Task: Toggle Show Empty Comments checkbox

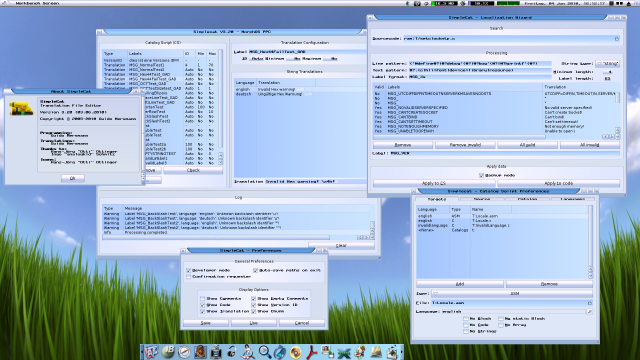Action: tap(253, 299)
